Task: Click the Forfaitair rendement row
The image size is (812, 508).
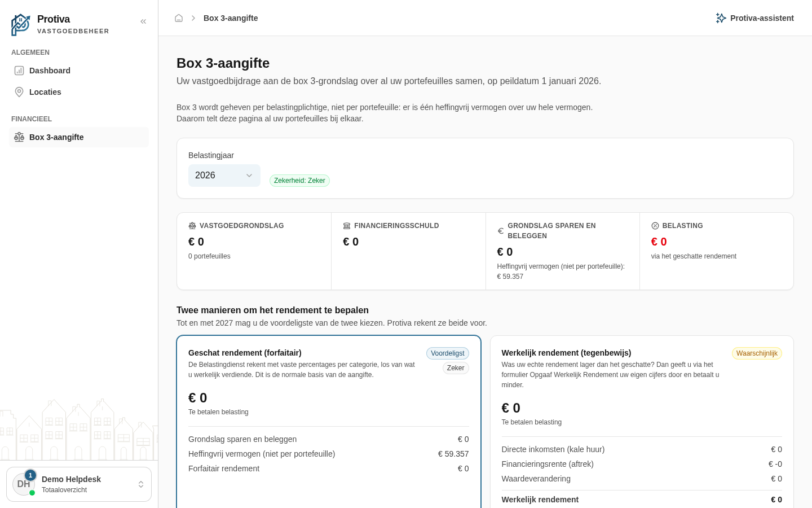Action: tap(329, 468)
